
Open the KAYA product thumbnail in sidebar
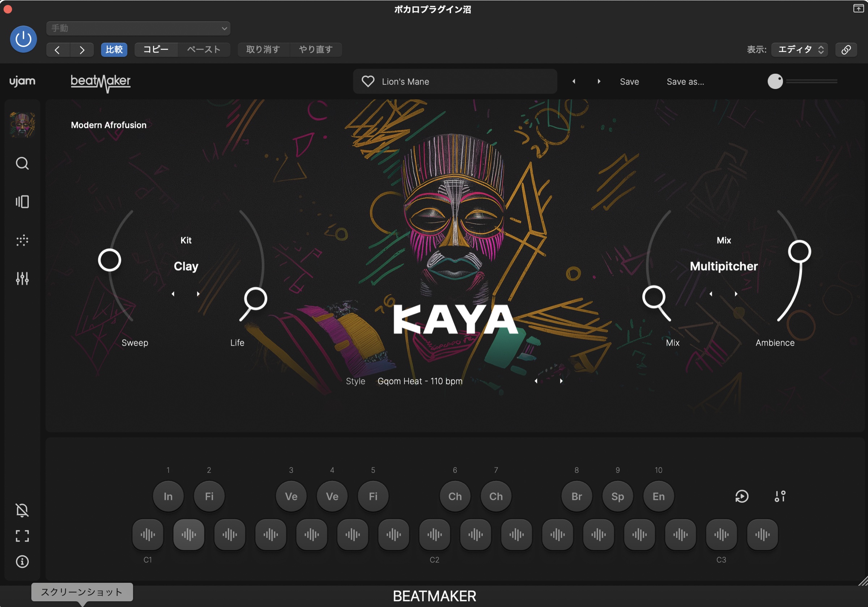(22, 125)
